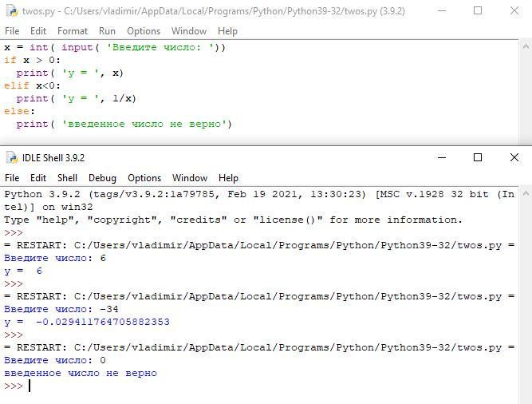Click the 'else:' line in editor
The width and height of the screenshot is (532, 404).
click(19, 111)
